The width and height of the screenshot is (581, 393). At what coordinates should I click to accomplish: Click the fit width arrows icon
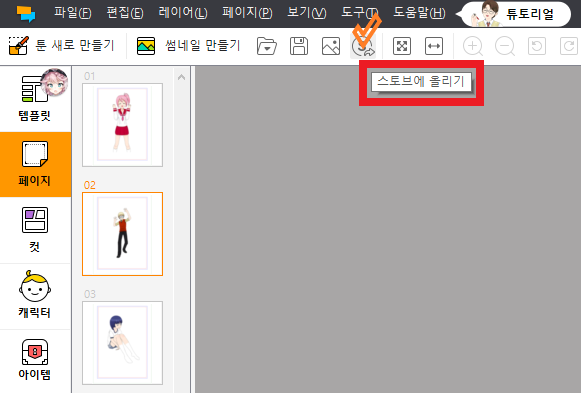pyautogui.click(x=434, y=46)
